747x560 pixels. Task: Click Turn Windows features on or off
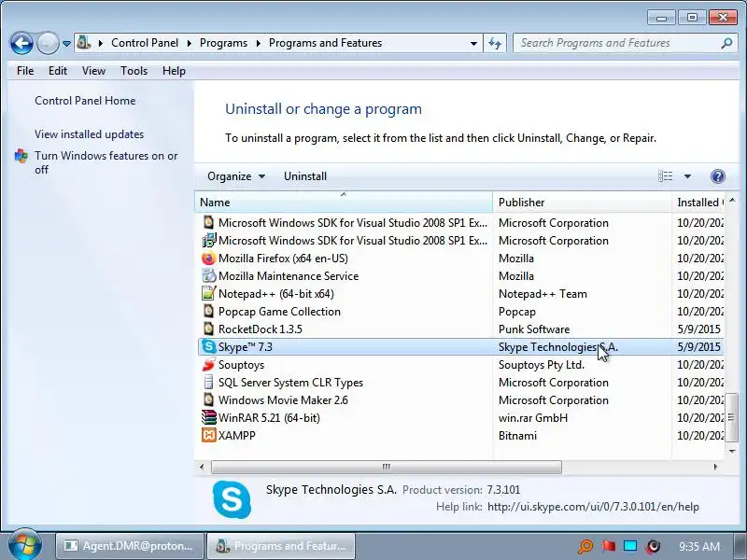pos(106,162)
